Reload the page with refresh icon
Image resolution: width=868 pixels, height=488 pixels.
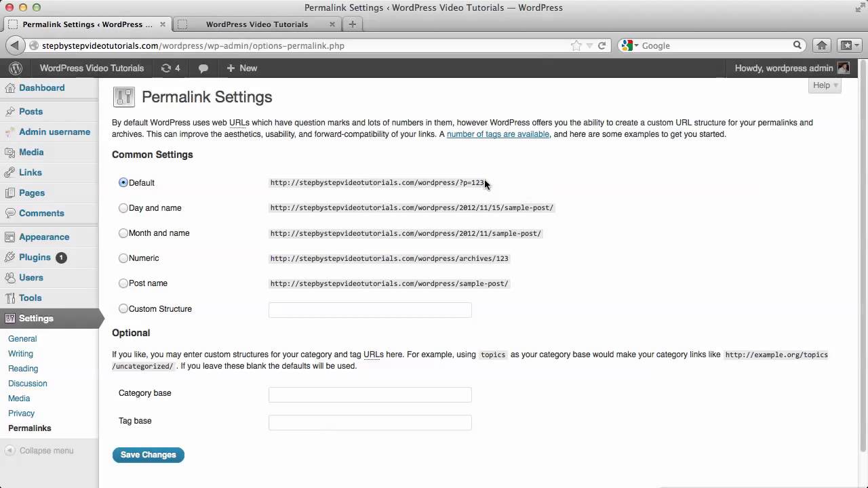point(601,45)
